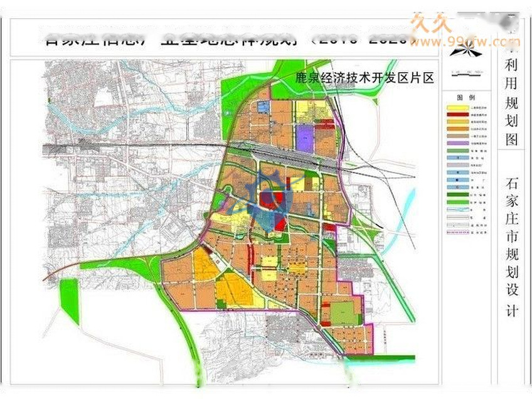Viewport: 532px width, 399px height.
Task: Click the 鹿泉经济技术开发区片区 label
Action: pos(364,78)
